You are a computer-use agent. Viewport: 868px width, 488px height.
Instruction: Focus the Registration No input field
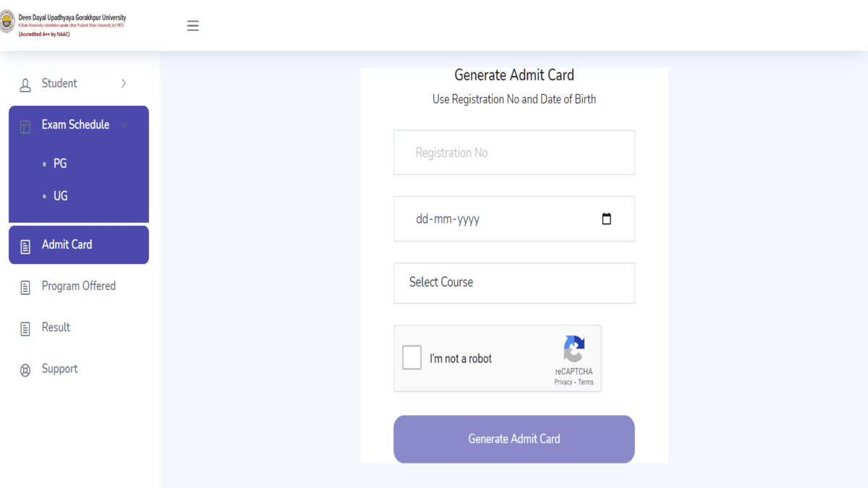pos(514,153)
